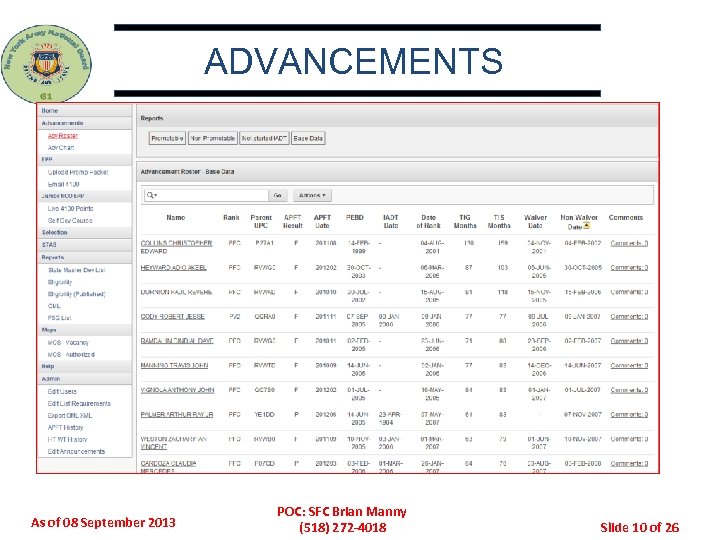Open Comments link in Collins row

pyautogui.click(x=629, y=243)
